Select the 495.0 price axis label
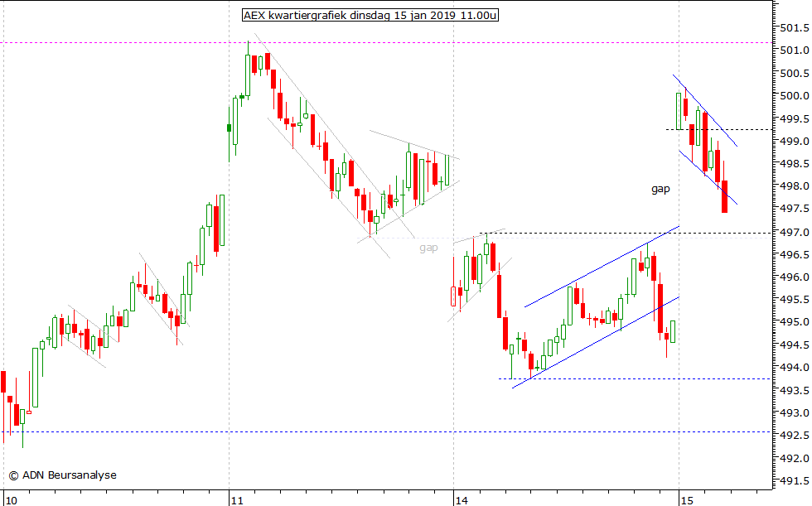 tap(795, 322)
